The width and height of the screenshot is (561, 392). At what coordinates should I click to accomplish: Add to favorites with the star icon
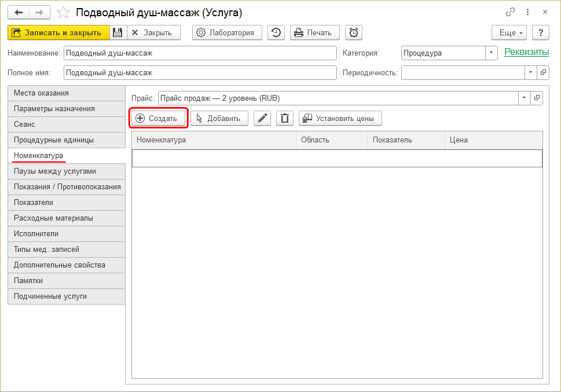pos(64,12)
